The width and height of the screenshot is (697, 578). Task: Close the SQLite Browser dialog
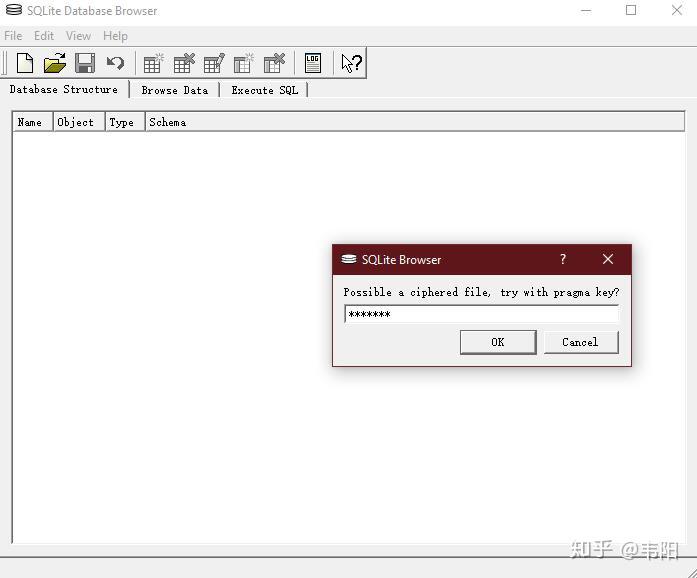[x=608, y=259]
